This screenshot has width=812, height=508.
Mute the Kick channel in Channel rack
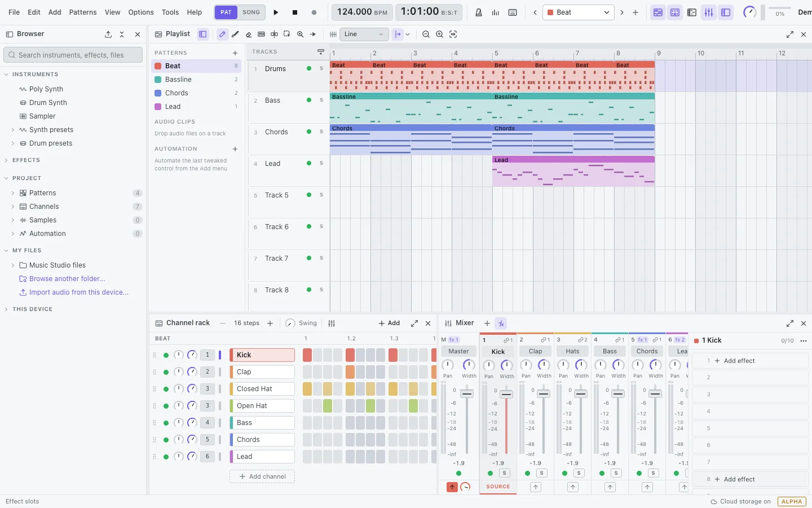[x=166, y=356]
